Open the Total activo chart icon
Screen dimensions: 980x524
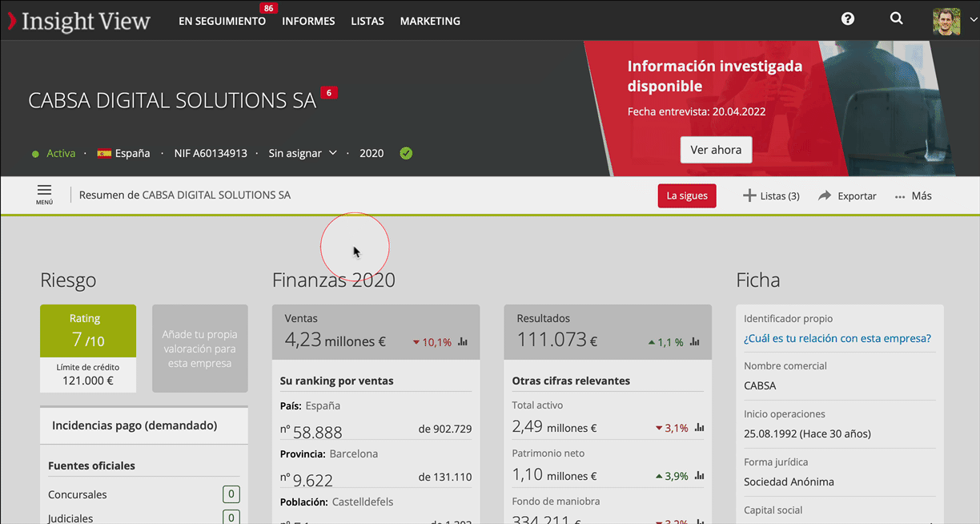click(699, 428)
